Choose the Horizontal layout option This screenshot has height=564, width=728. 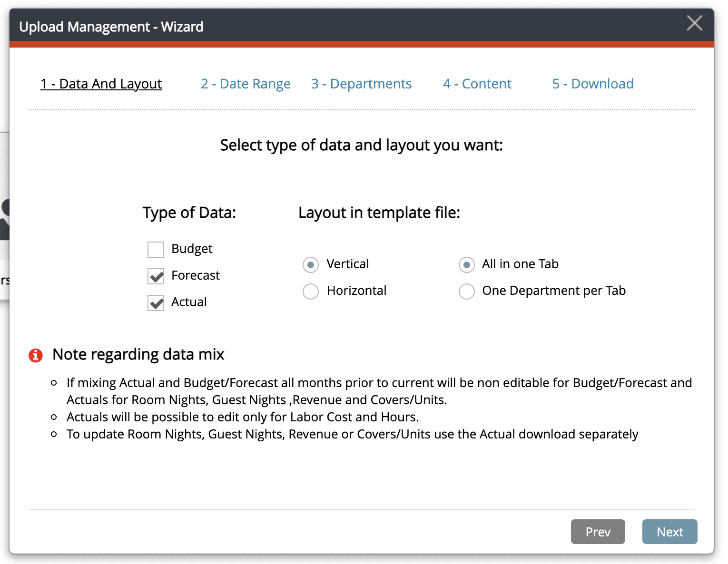coord(311,292)
